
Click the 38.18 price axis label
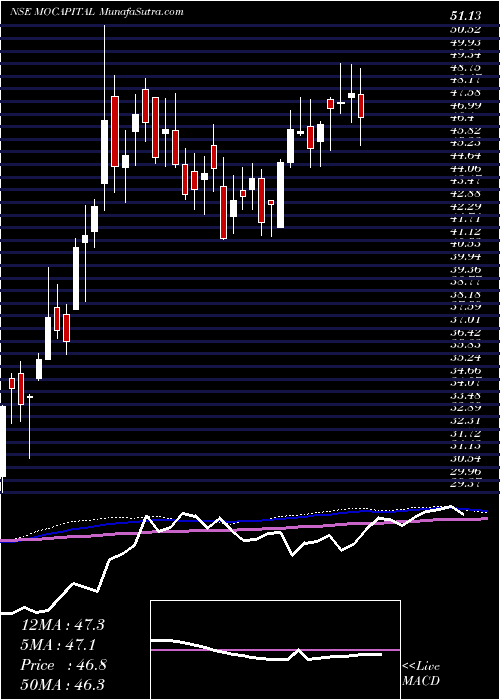point(465,295)
